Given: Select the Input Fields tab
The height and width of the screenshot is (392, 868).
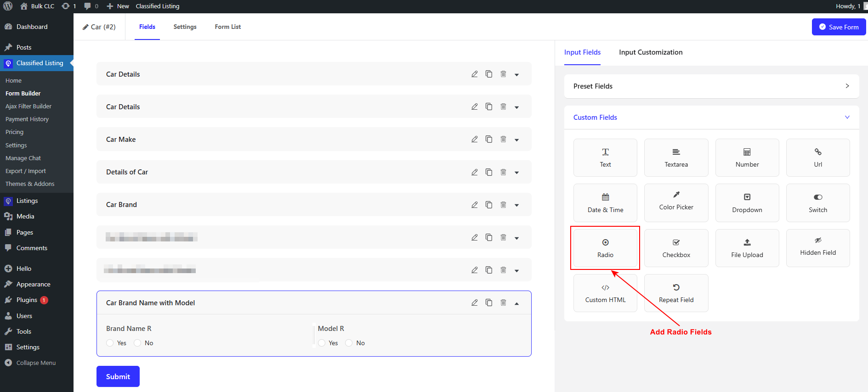Looking at the screenshot, I should point(582,52).
